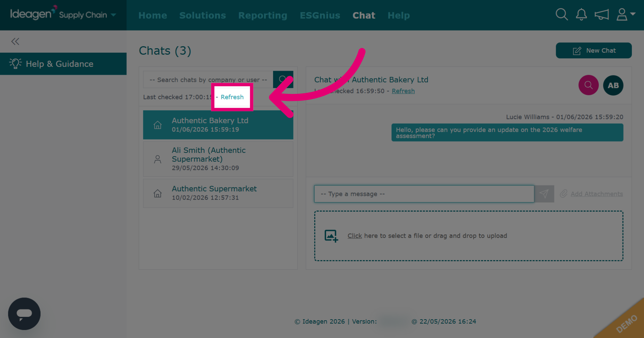The image size is (644, 338).
Task: Click the Help & Guidance lightbulb icon
Action: pos(15,63)
